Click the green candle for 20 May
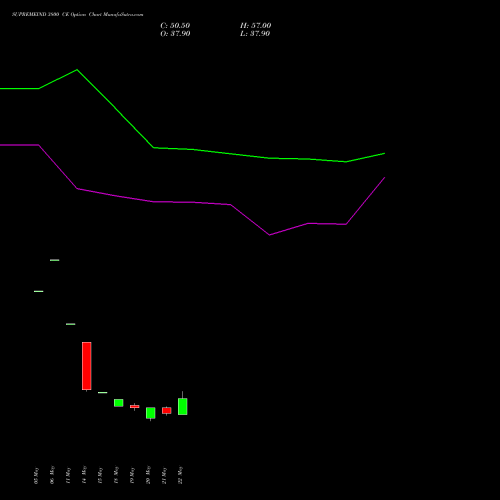Viewport: 500px width, 500px height. [151, 413]
